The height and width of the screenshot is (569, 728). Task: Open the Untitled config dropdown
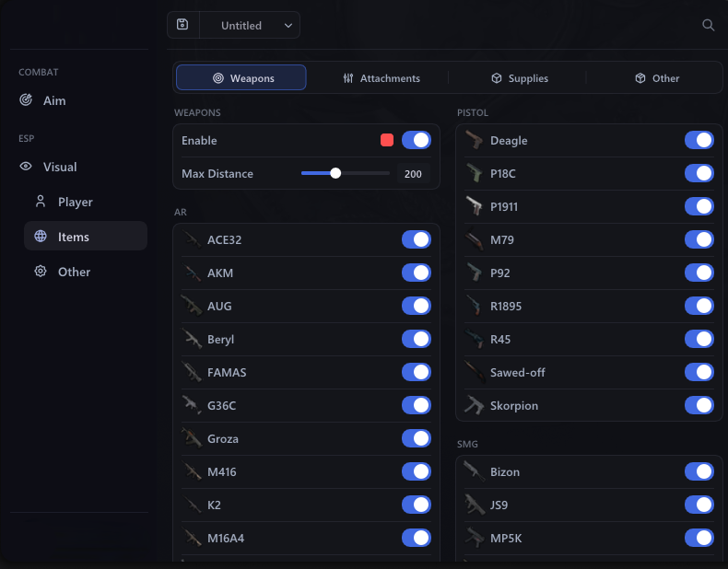250,25
